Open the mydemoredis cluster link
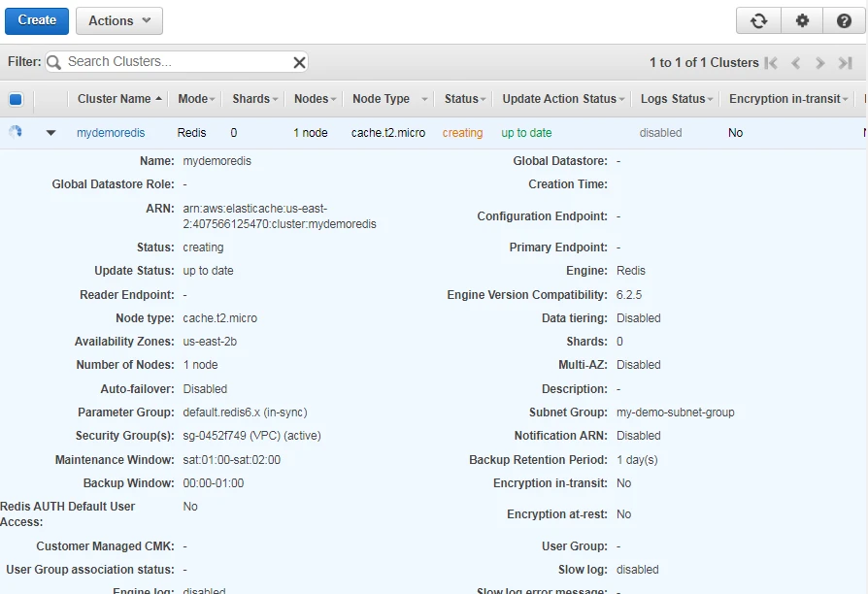 pos(111,133)
